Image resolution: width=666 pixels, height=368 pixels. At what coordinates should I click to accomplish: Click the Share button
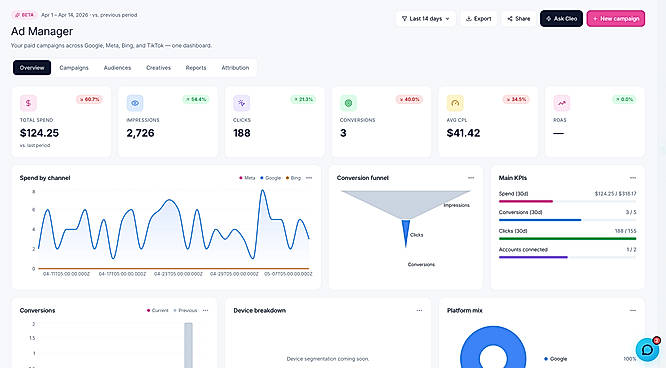tap(519, 19)
